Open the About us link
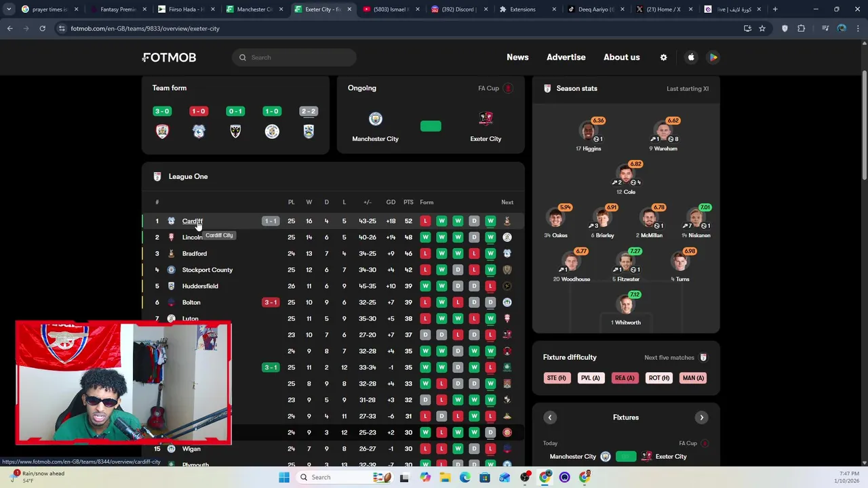The width and height of the screenshot is (868, 488). pos(622,58)
